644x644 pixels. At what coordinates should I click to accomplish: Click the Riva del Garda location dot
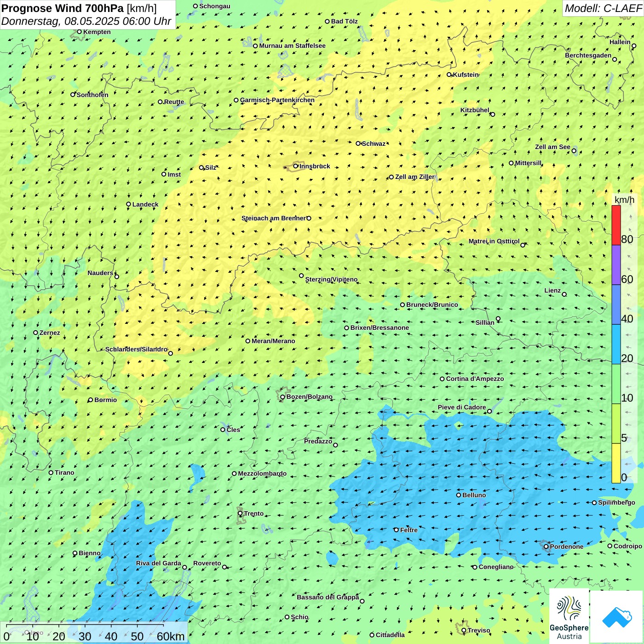184,567
